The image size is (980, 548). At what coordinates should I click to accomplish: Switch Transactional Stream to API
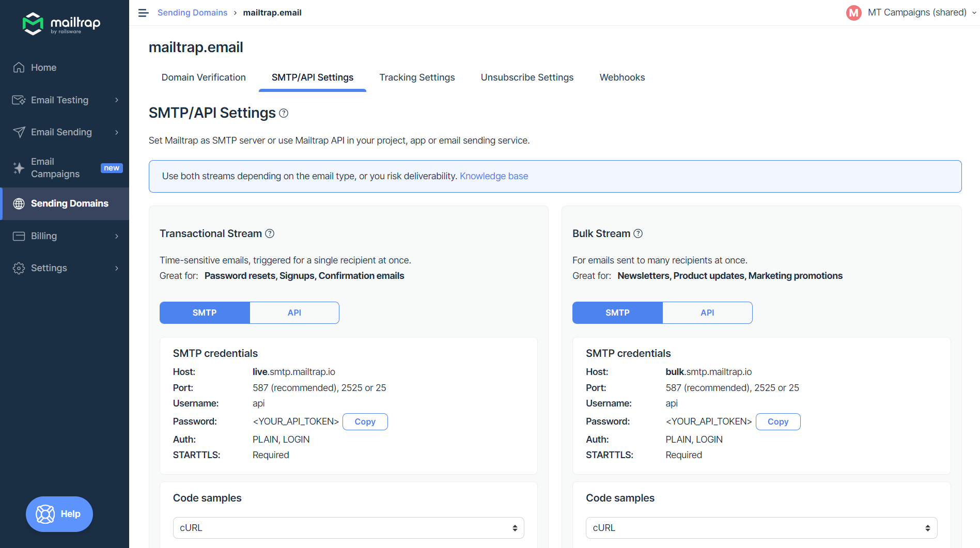click(294, 312)
